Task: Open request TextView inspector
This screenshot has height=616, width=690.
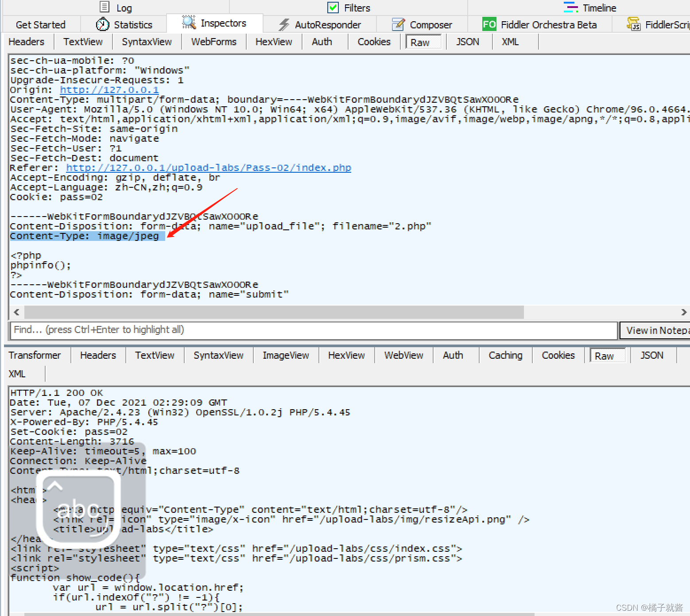Action: [83, 42]
